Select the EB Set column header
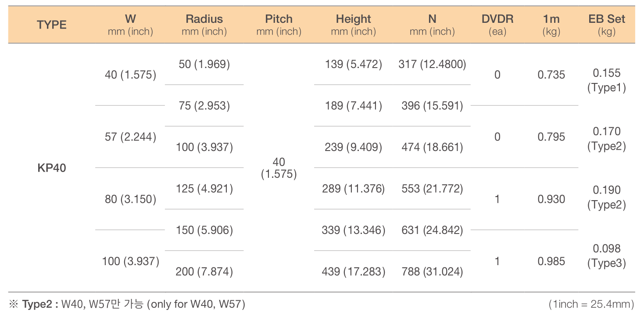This screenshot has height=320, width=644. click(x=607, y=25)
